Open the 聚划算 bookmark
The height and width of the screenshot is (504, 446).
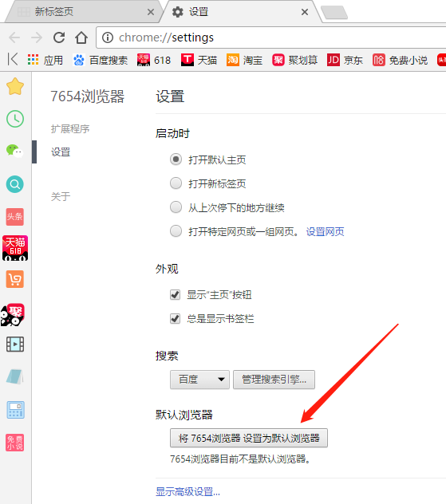point(295,60)
